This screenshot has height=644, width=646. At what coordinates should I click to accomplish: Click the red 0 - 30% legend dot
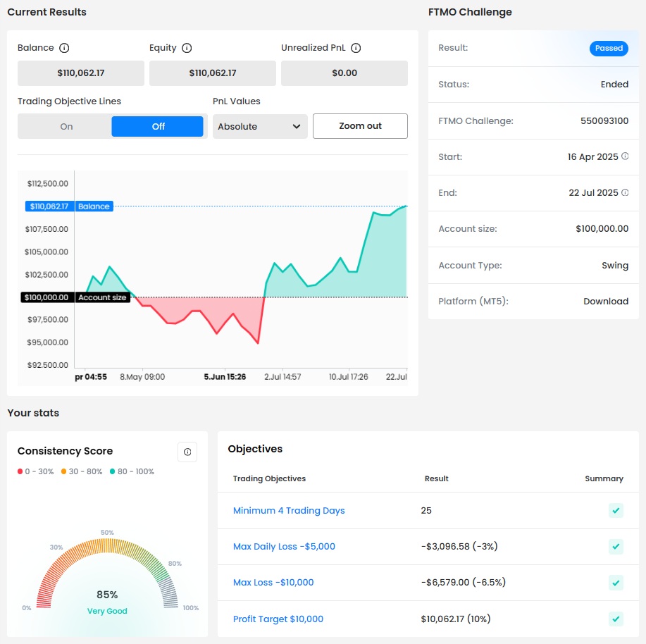20,471
